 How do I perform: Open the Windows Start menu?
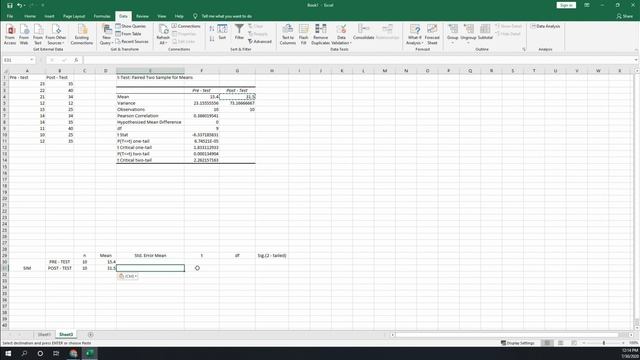[x=8, y=353]
